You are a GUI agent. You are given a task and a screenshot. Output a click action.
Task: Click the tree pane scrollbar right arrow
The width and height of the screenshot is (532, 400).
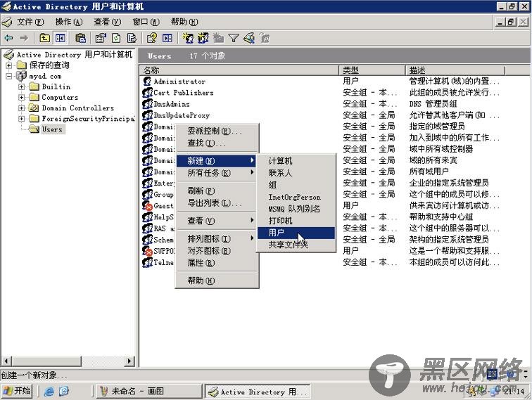(x=129, y=361)
